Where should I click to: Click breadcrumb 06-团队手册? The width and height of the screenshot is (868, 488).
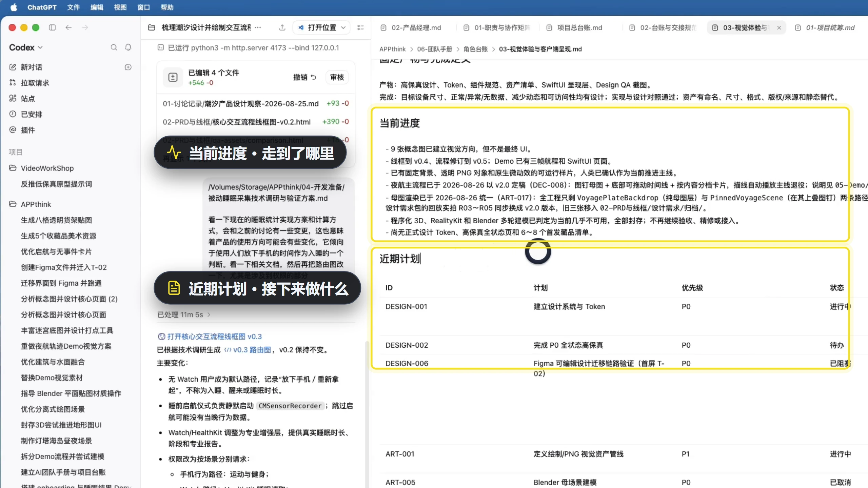pyautogui.click(x=434, y=49)
